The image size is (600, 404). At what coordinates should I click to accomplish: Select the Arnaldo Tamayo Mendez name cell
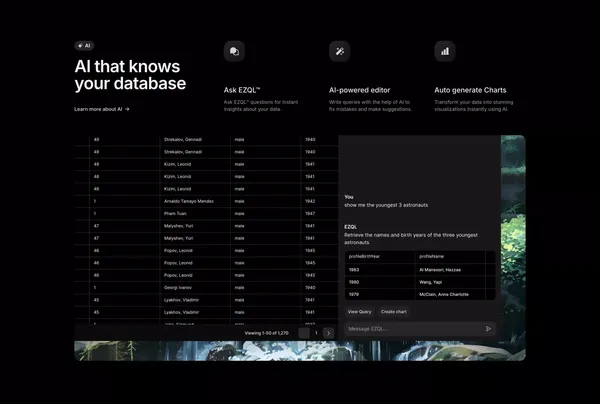(x=195, y=201)
